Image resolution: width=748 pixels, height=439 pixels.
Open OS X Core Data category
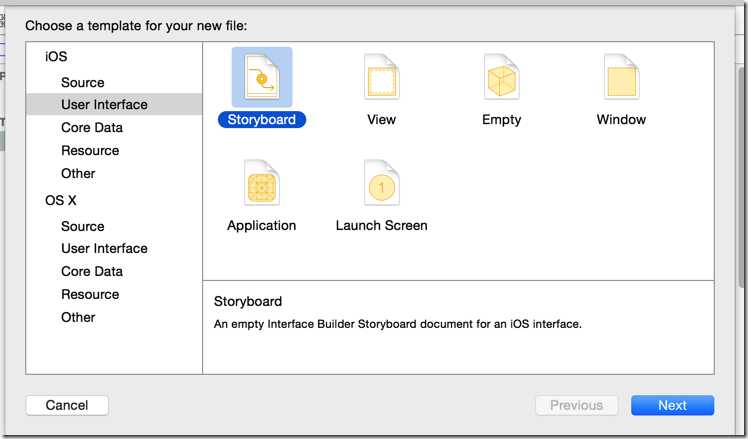point(92,271)
